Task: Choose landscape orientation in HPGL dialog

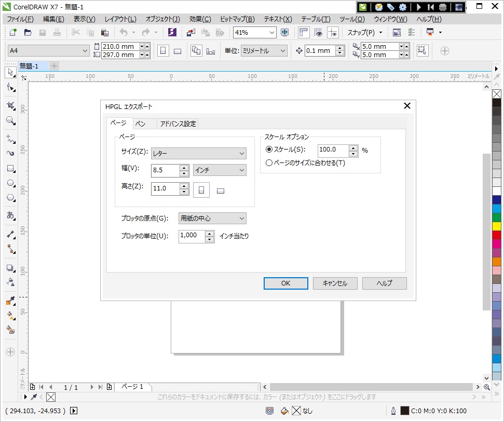Action: (x=221, y=191)
